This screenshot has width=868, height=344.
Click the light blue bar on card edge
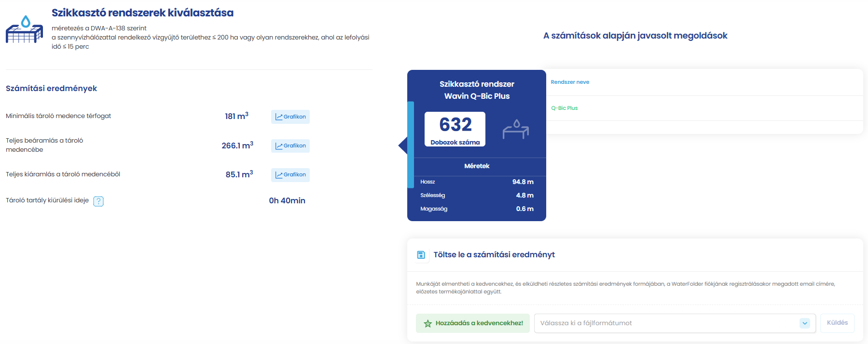(411, 145)
